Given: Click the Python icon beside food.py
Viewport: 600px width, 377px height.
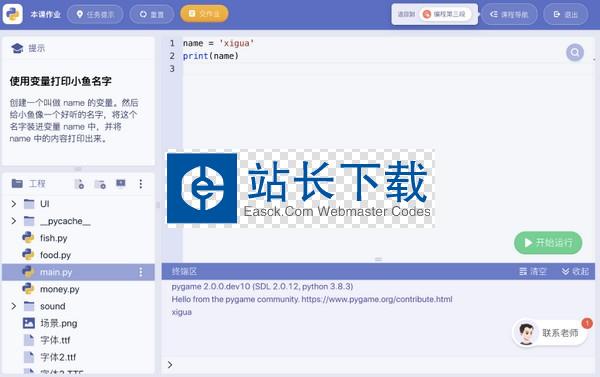Looking at the screenshot, I should (28, 255).
